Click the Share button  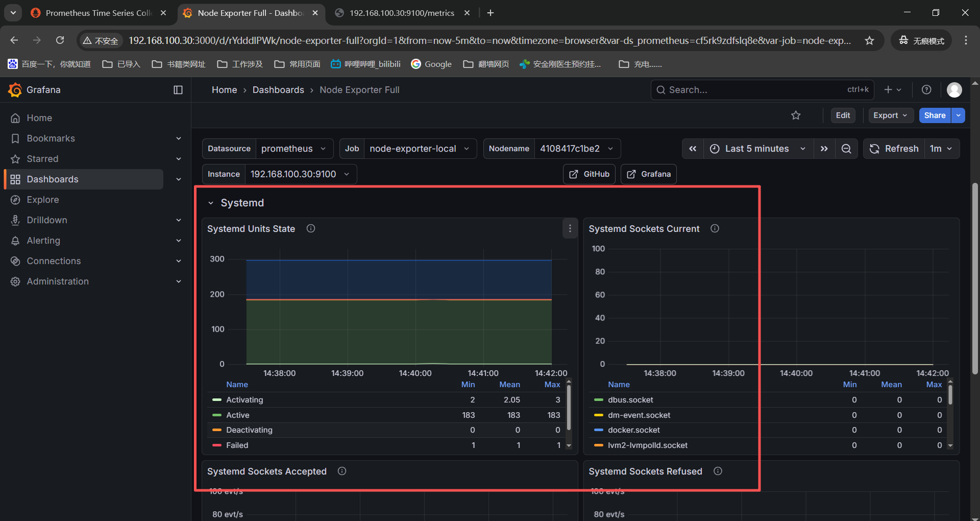click(x=935, y=115)
